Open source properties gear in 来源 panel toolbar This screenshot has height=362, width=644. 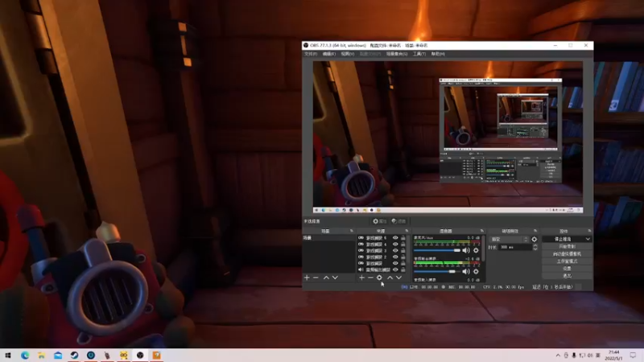click(x=379, y=278)
